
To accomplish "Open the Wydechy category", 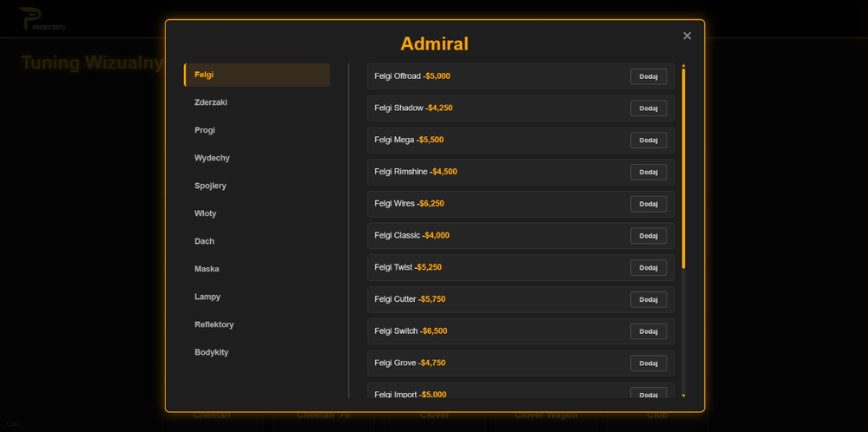I will (257, 158).
